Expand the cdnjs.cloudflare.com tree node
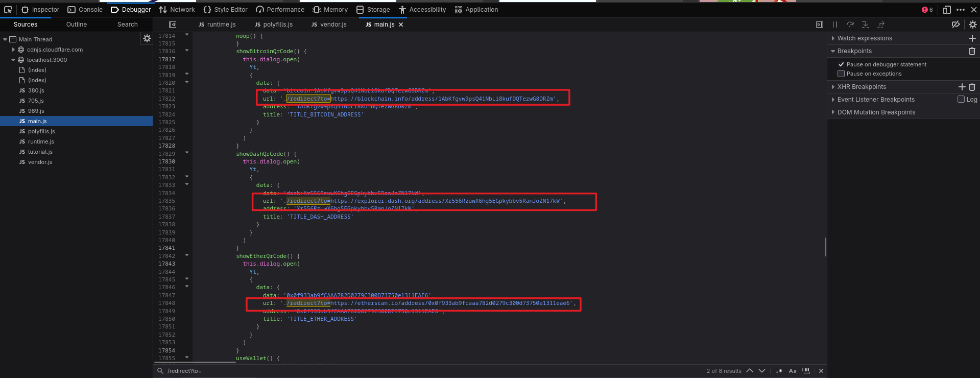The image size is (980, 378). tap(13, 50)
